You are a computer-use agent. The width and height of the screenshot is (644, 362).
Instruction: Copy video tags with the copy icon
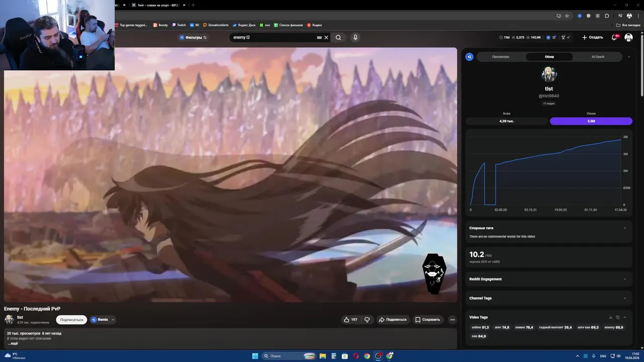(x=618, y=317)
